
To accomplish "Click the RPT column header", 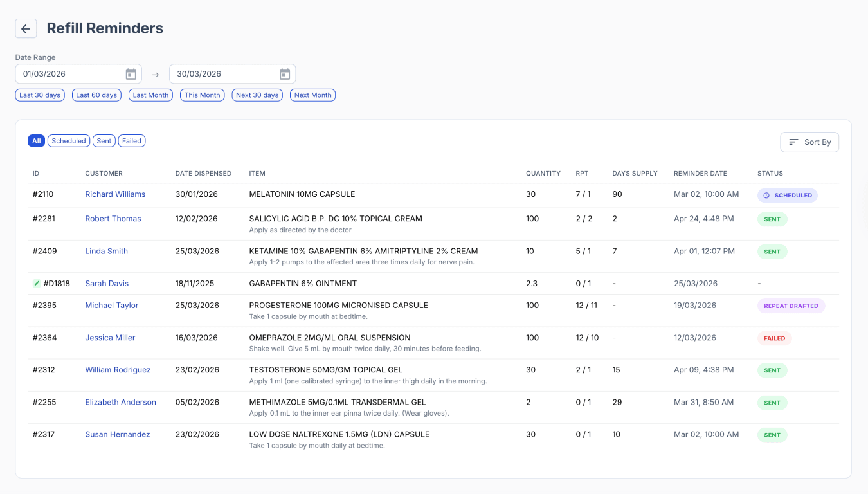I will coord(582,174).
